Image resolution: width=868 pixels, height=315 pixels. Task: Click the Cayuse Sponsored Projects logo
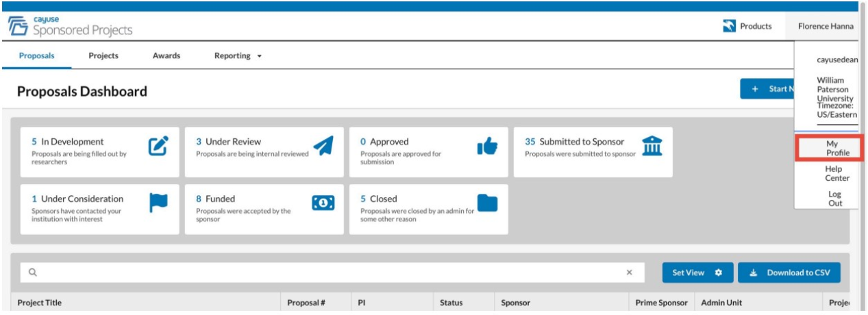pos(70,26)
